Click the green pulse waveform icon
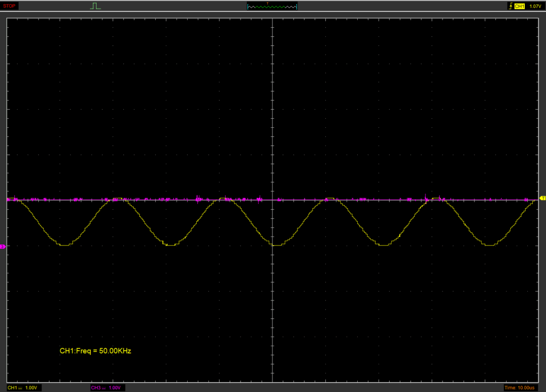The width and height of the screenshot is (546, 392). click(x=95, y=6)
